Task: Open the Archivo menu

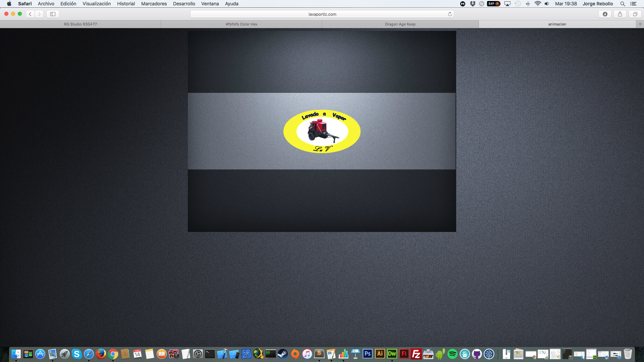Action: point(46,4)
